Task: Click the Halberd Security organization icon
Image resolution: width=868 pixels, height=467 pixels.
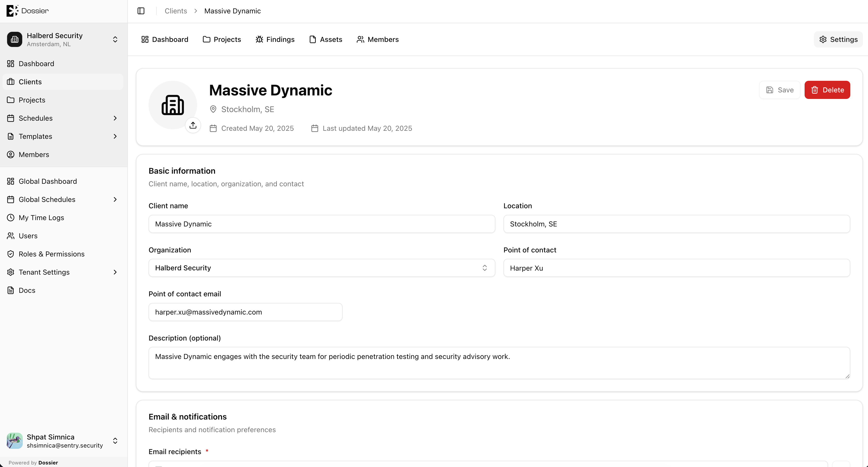Action: pos(14,39)
